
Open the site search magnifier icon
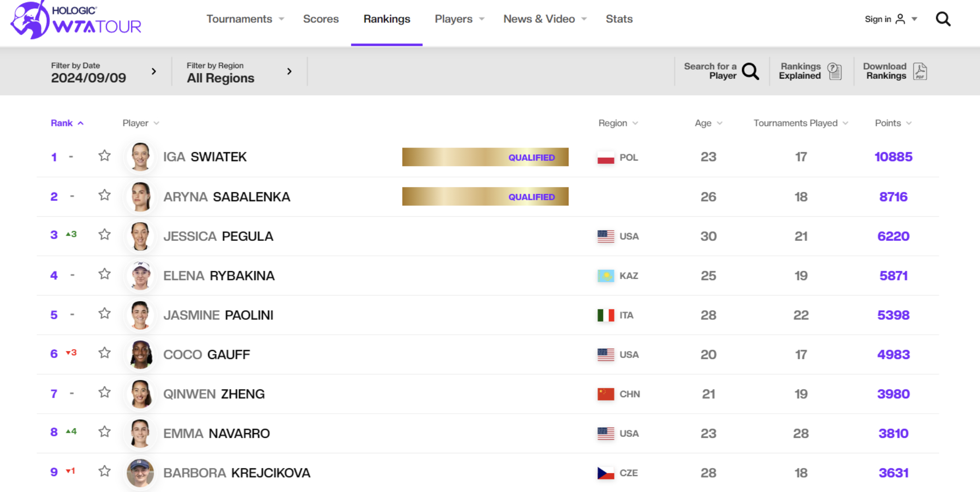tap(943, 19)
